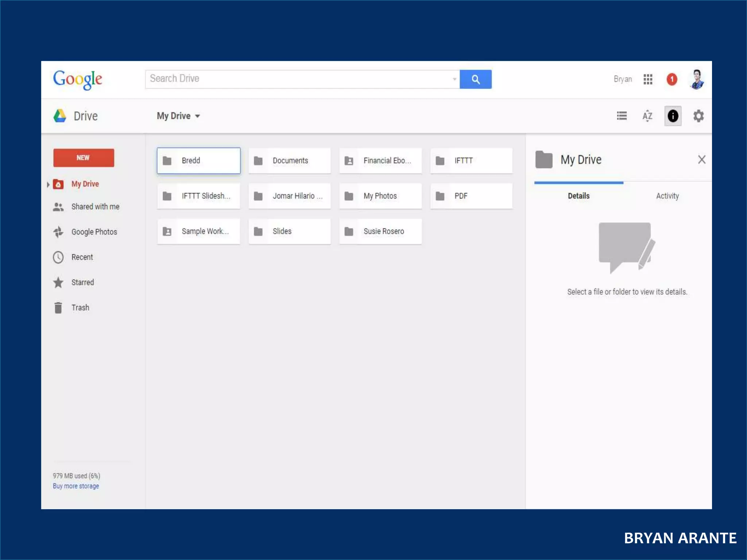Select the Financial Ebo... shared folder
Screen dimensions: 747x560
380,161
